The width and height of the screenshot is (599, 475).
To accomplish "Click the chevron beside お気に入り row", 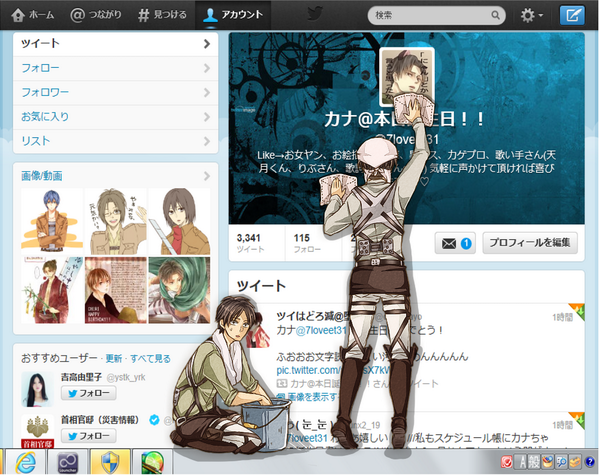I will pos(207,117).
